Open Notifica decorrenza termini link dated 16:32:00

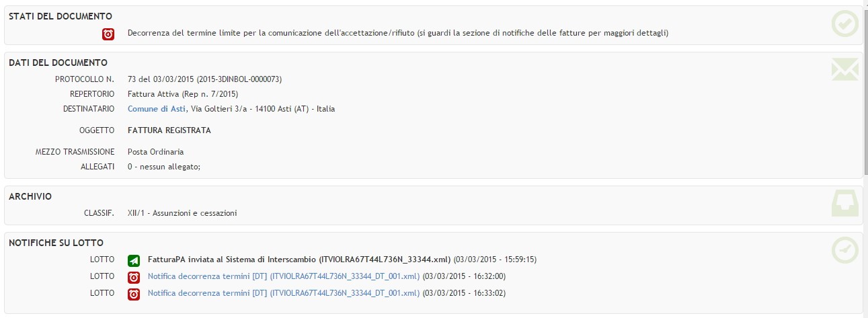[x=284, y=276]
